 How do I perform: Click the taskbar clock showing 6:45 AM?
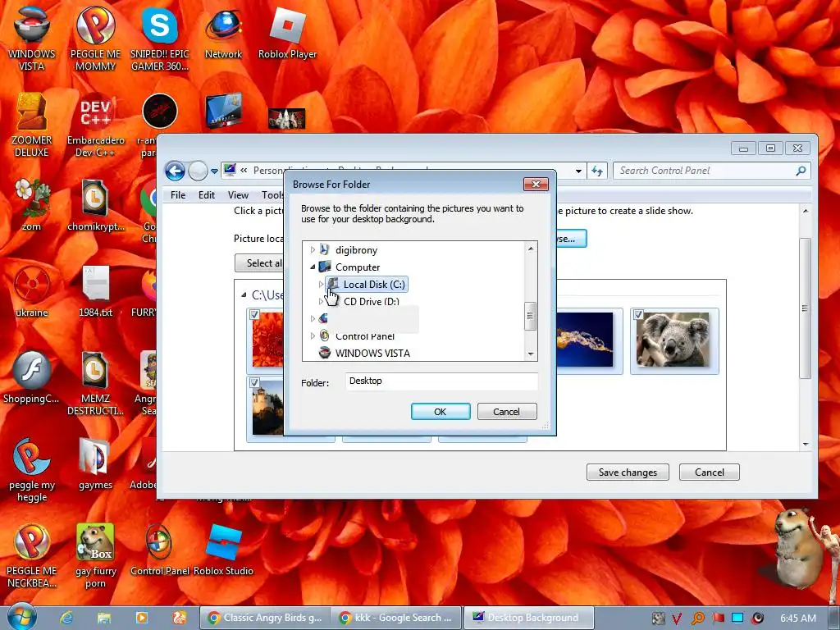(x=798, y=619)
